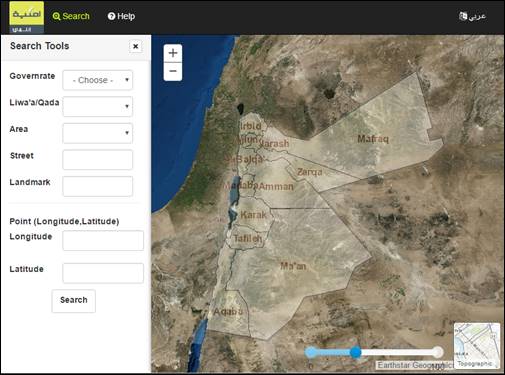This screenshot has width=505, height=375.
Task: Click the right end slider handle
Action: tap(438, 352)
